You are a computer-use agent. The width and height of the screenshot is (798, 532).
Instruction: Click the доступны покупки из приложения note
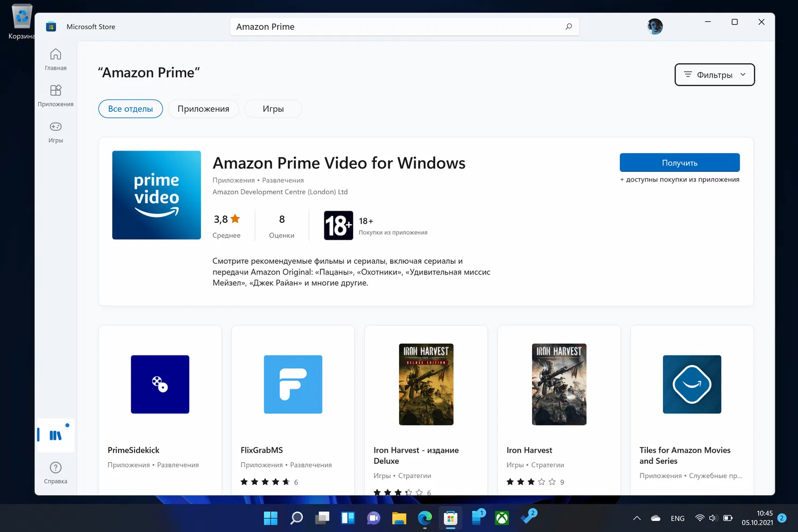[679, 180]
